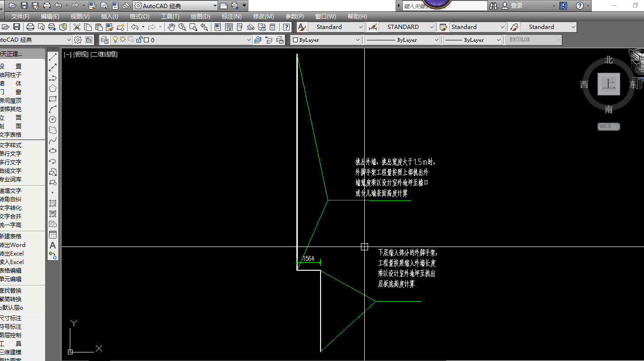Image resolution: width=644 pixels, height=361 pixels.
Task: Open the 视图(V) menu
Action: click(x=80, y=17)
